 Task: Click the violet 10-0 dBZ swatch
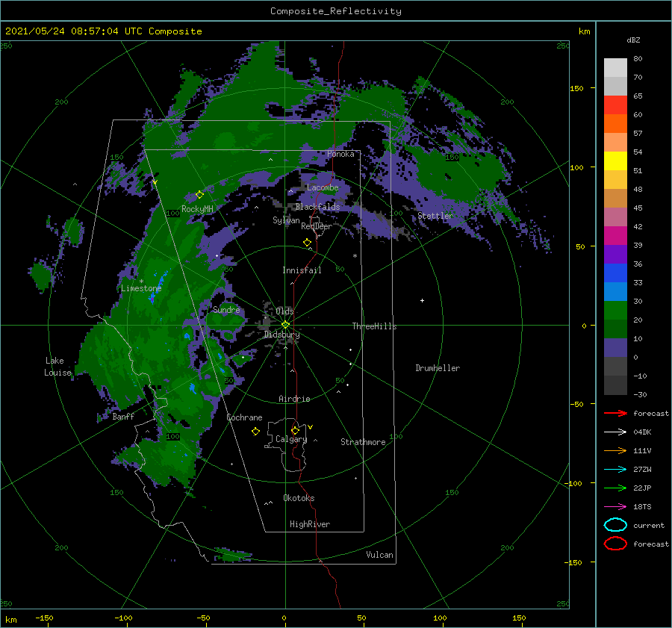(615, 348)
